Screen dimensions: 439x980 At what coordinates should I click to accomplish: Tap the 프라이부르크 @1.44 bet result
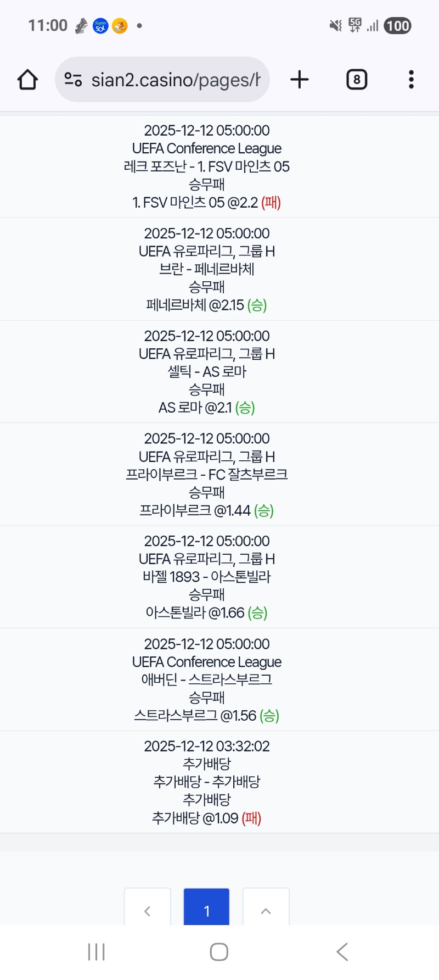(x=207, y=510)
